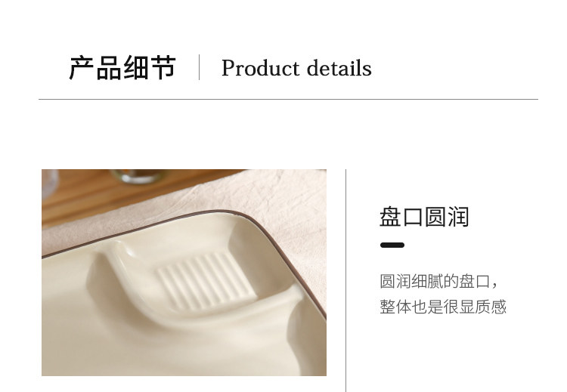Click the word Product in the header
The width and height of the screenshot is (567, 392).
point(260,68)
